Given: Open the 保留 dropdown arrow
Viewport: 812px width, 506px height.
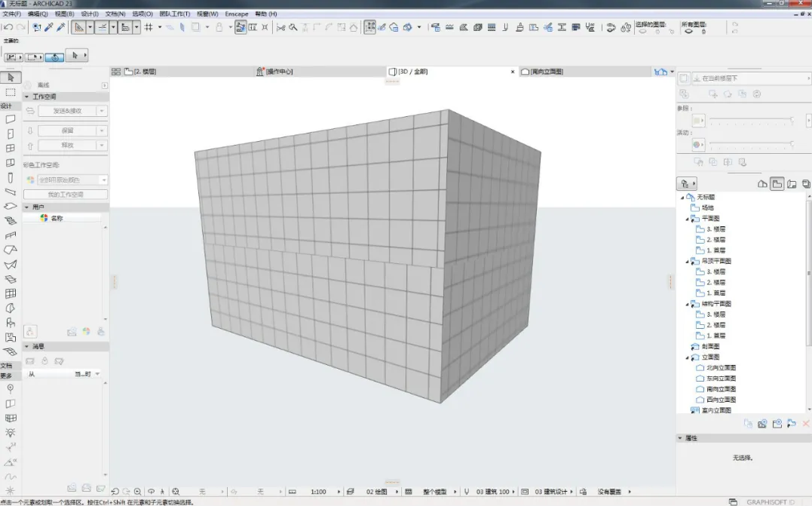Looking at the screenshot, I should [x=102, y=130].
